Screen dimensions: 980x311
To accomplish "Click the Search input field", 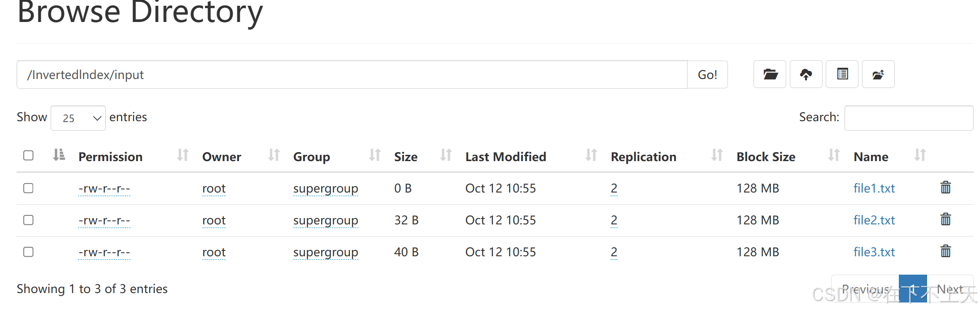I will click(x=908, y=118).
